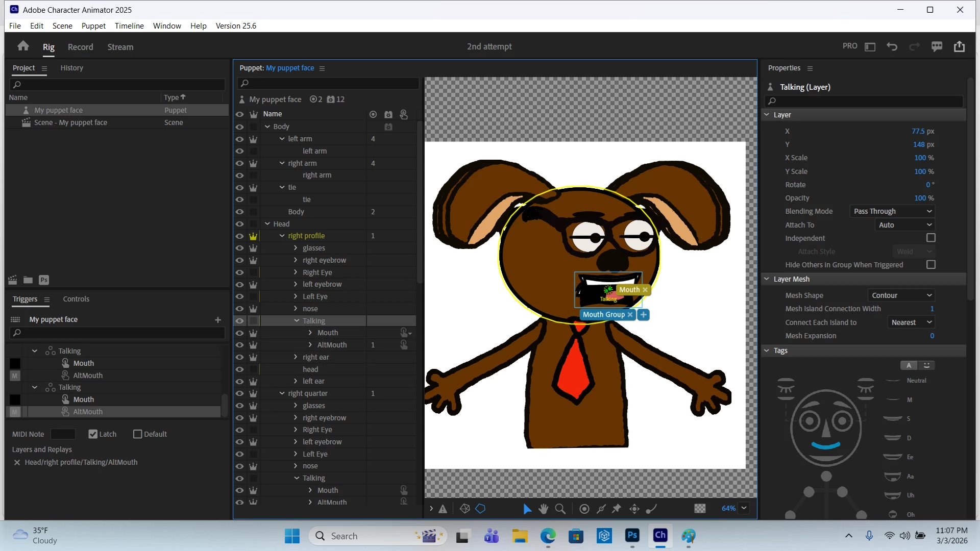
Task: Hide the nose layer under right profile
Action: tap(239, 309)
